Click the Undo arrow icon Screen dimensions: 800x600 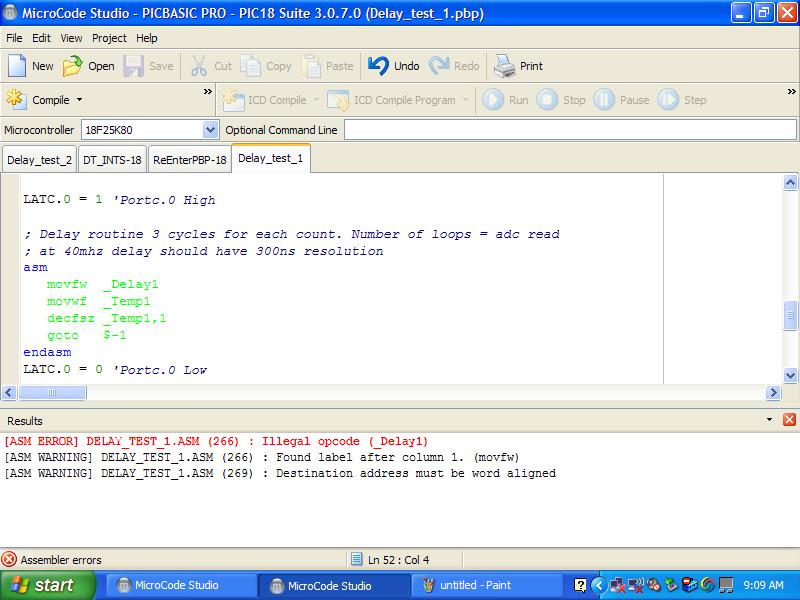(378, 66)
